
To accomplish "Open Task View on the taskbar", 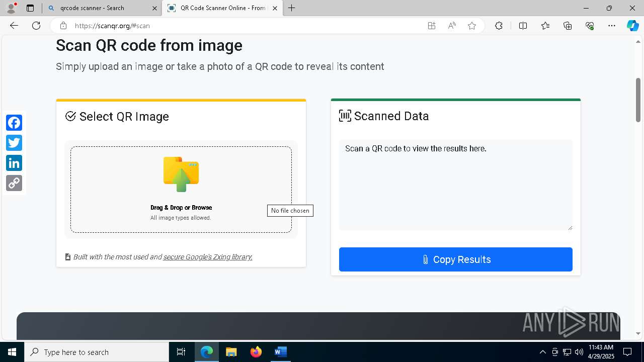I will coord(181,352).
